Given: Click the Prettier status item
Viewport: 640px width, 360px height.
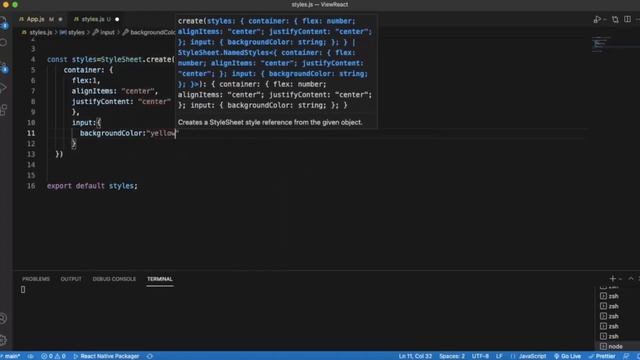Looking at the screenshot, I should coord(602,356).
